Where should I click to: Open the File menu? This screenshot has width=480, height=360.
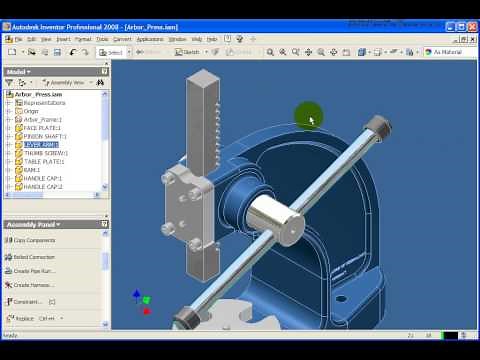coord(19,39)
